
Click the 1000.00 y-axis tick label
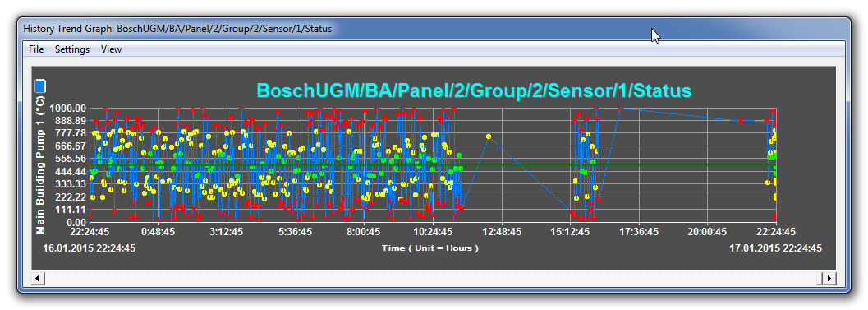click(x=67, y=109)
